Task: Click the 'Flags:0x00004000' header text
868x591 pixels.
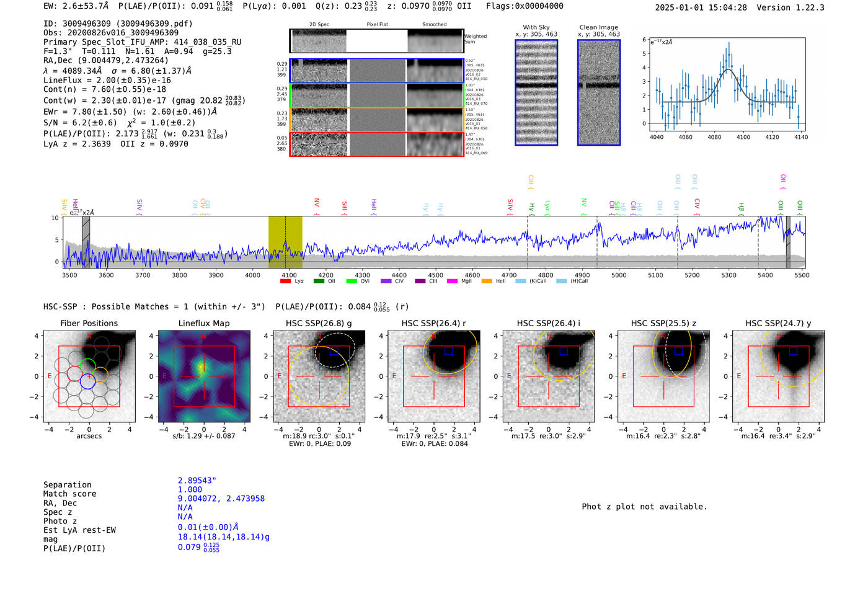Action: coord(525,6)
